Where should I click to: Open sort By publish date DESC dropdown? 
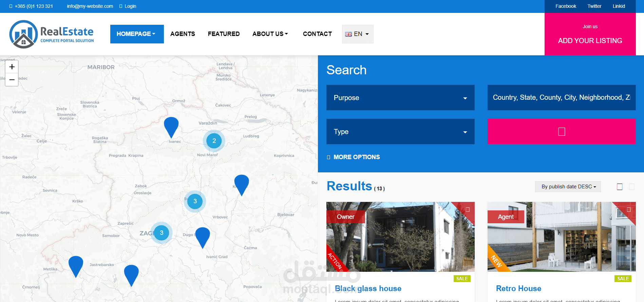(x=568, y=187)
